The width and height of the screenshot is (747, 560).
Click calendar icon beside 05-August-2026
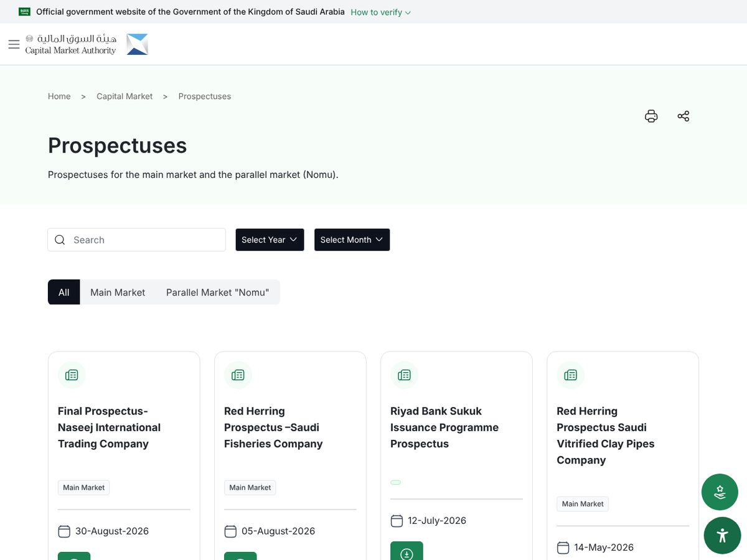coord(230,531)
